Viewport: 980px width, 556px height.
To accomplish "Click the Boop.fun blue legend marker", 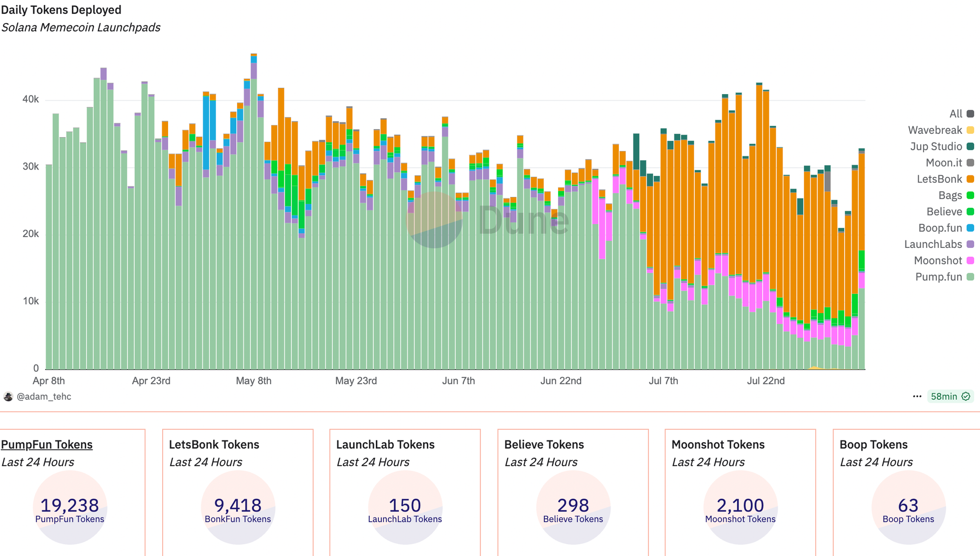I will [970, 228].
